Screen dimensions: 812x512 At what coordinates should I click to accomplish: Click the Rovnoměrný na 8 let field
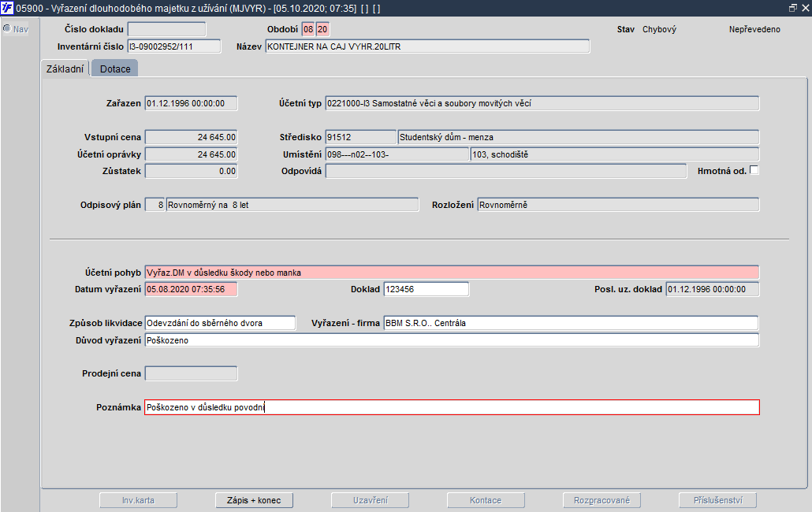pyautogui.click(x=292, y=205)
